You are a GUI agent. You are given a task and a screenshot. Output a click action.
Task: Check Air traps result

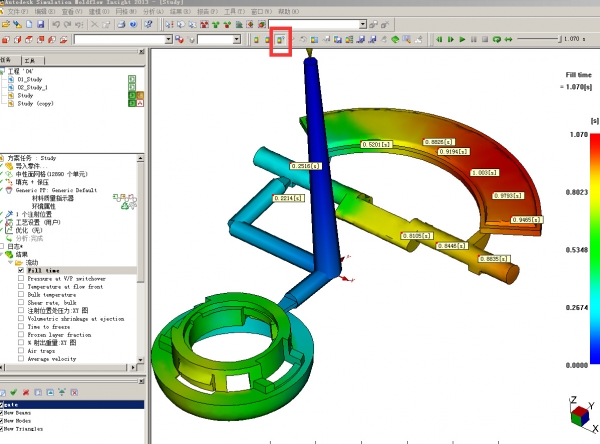[x=21, y=350]
